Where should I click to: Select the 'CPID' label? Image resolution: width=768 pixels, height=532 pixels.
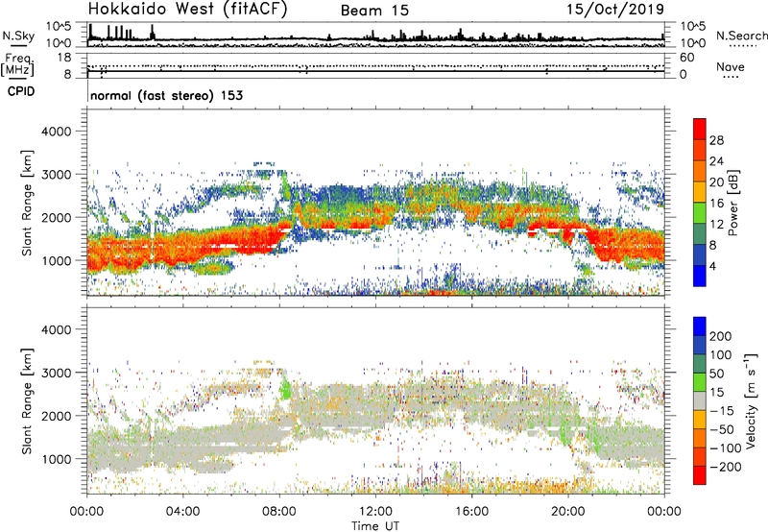[x=21, y=91]
